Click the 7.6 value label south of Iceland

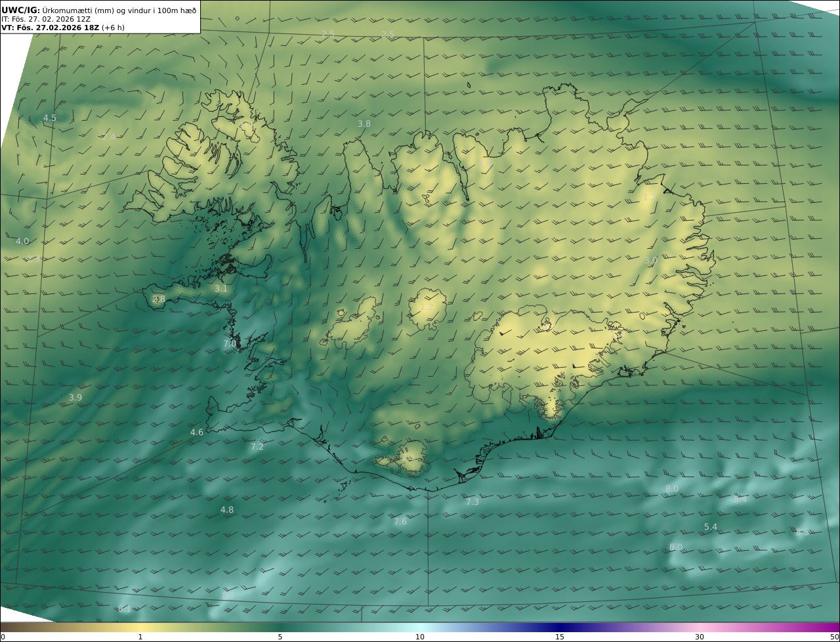(400, 522)
